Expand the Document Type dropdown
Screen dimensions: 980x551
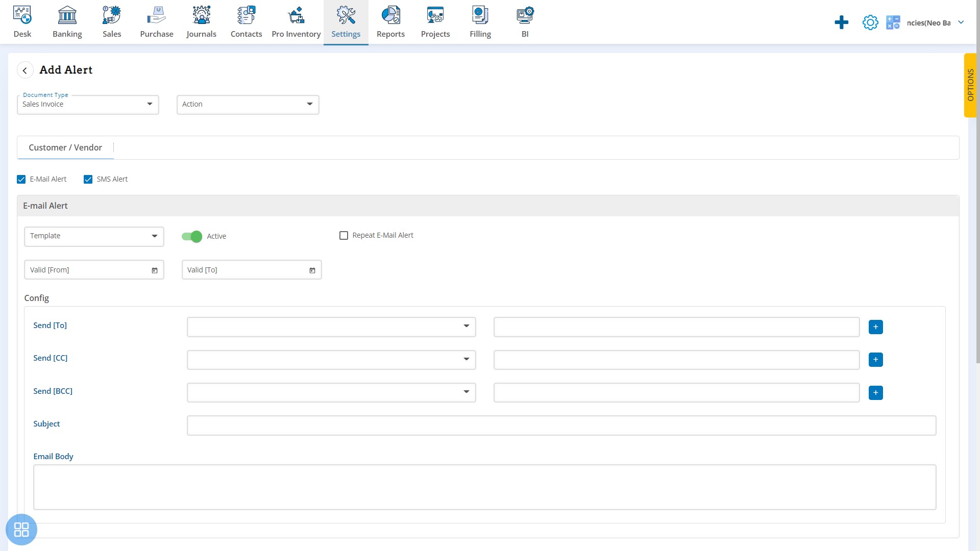coord(150,104)
